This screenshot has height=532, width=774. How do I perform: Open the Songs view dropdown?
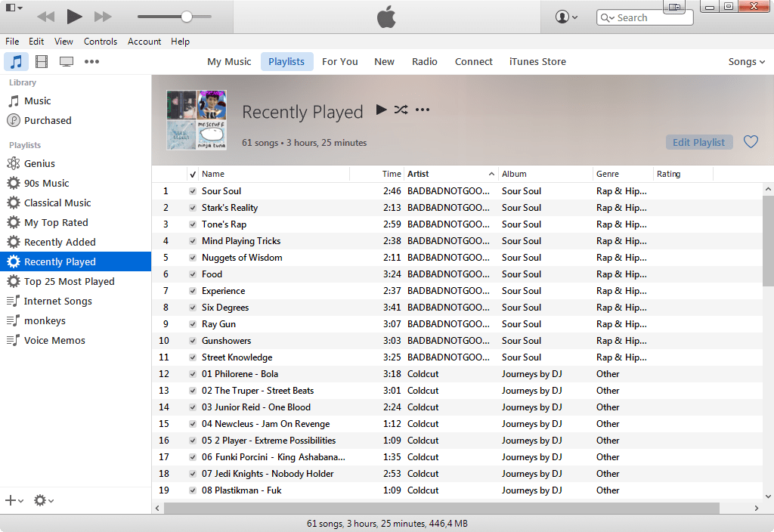746,62
